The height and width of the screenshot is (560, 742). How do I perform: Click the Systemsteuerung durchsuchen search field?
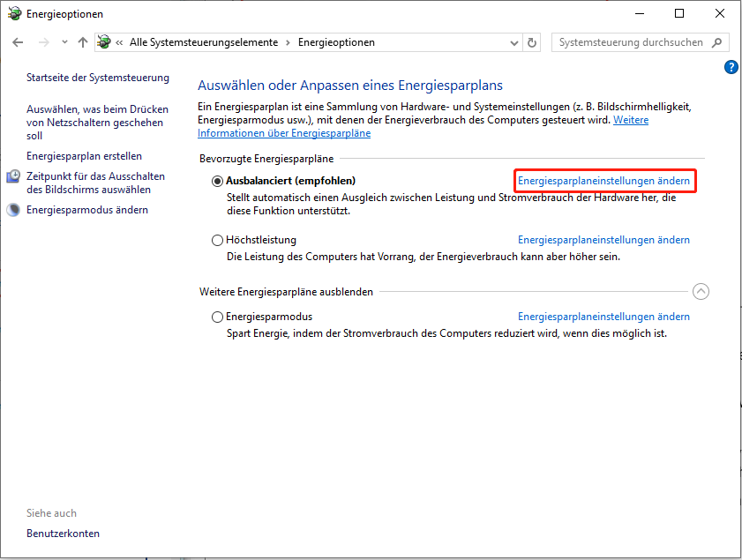point(641,42)
